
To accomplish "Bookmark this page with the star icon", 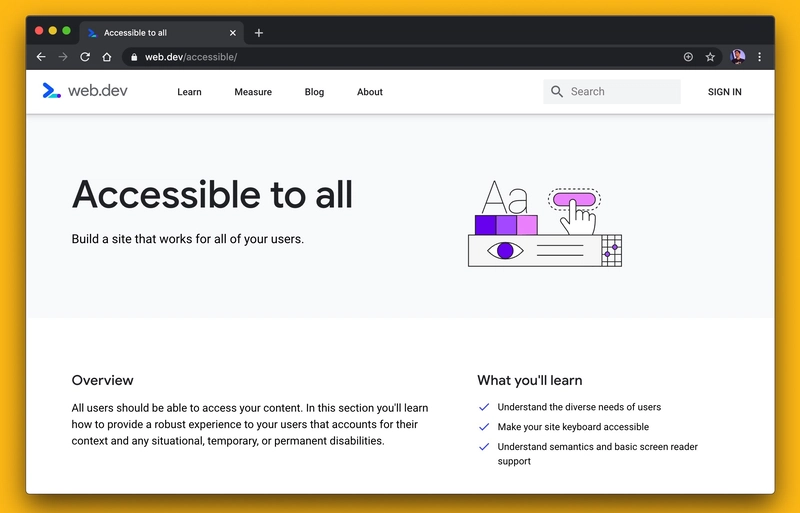I will point(710,57).
